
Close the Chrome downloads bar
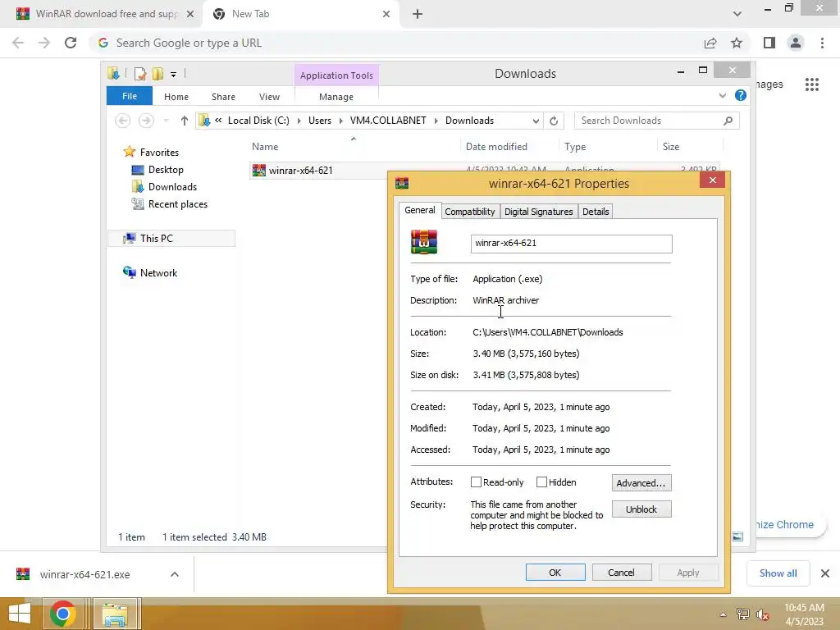click(x=825, y=573)
